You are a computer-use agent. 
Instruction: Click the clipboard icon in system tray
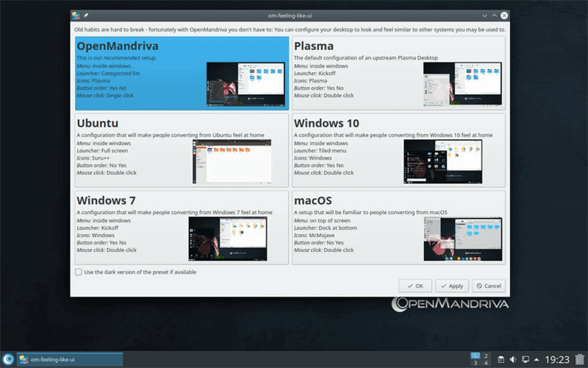pyautogui.click(x=501, y=359)
